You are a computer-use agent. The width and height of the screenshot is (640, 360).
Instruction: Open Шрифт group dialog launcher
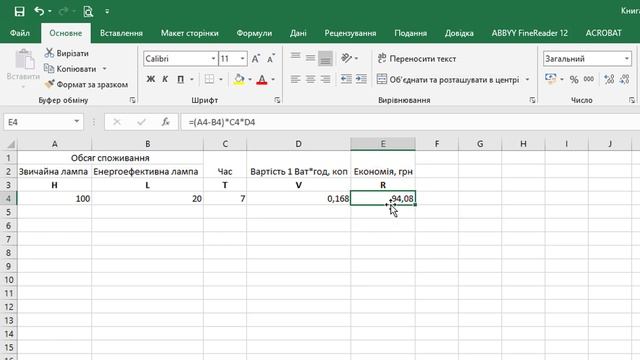click(x=277, y=100)
